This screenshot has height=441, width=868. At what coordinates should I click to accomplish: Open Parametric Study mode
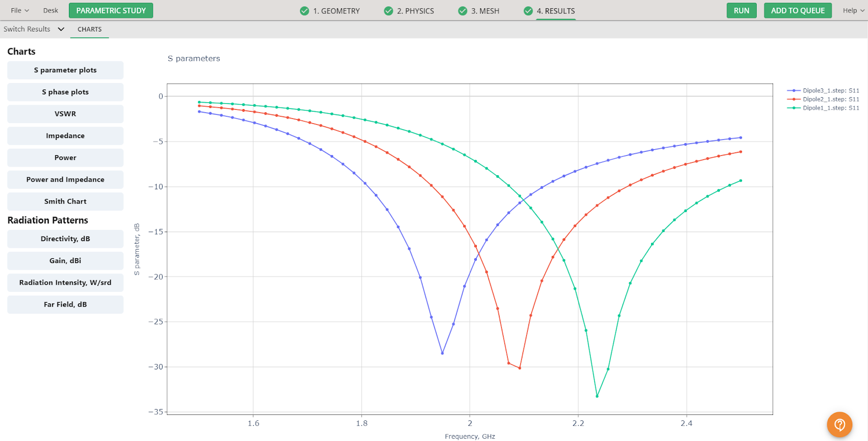tap(111, 10)
